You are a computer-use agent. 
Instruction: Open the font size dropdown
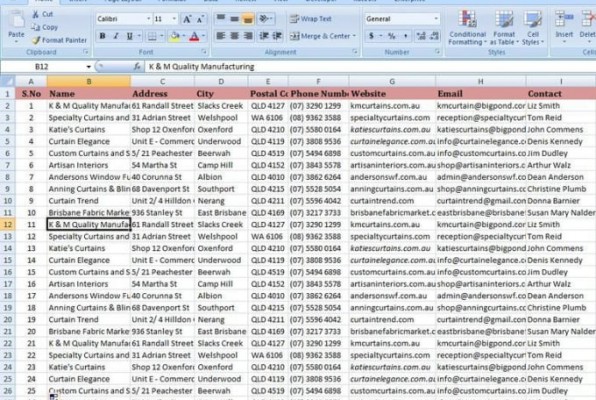point(174,19)
